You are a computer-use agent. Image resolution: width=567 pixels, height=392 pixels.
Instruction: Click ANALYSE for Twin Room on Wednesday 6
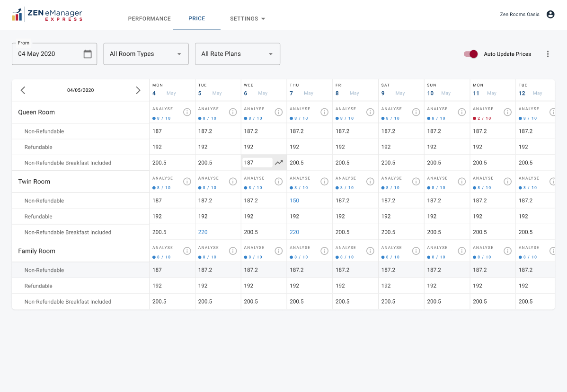tap(254, 178)
